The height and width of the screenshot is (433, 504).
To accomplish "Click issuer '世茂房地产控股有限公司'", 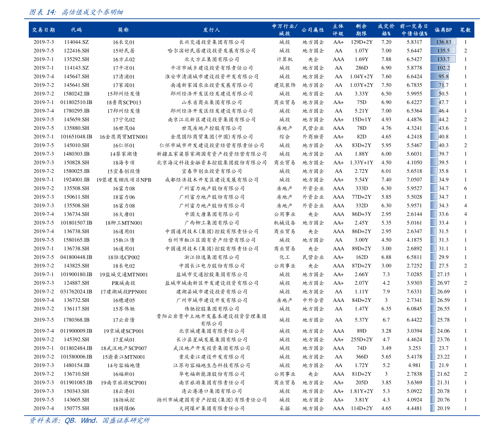I will click(212, 128).
